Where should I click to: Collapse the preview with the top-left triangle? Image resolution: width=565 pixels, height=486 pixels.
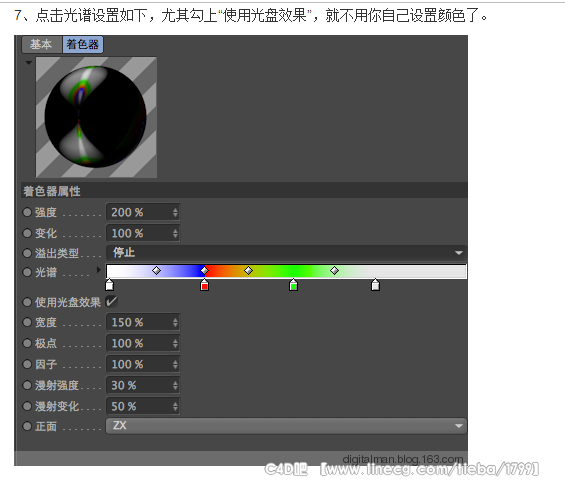pos(28,63)
